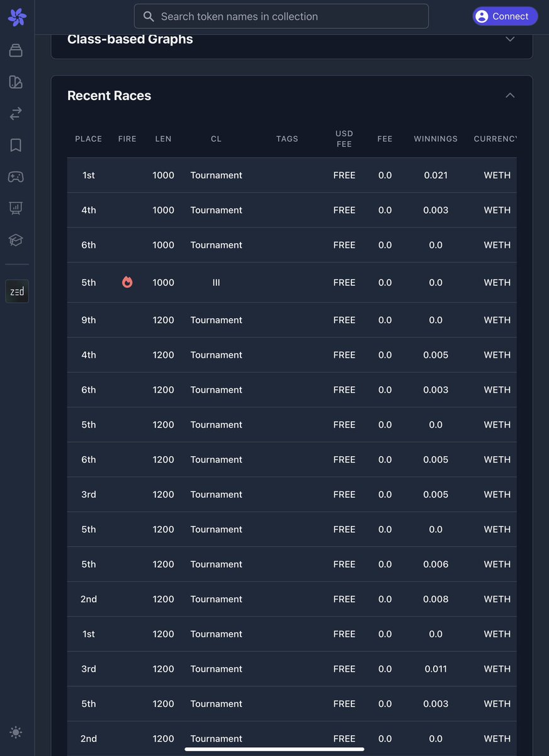Toggle light theme with sun icon
Screen dimensions: 549x756
point(16,732)
